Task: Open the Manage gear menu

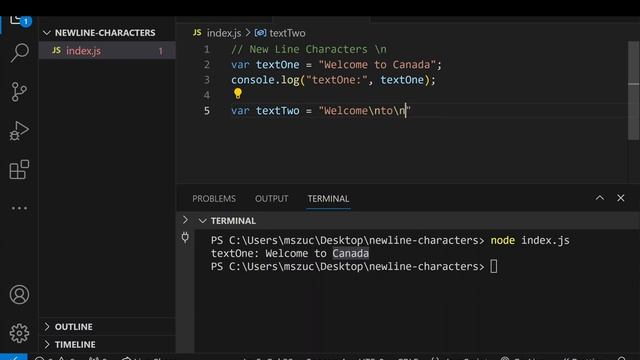Action: tap(19, 333)
